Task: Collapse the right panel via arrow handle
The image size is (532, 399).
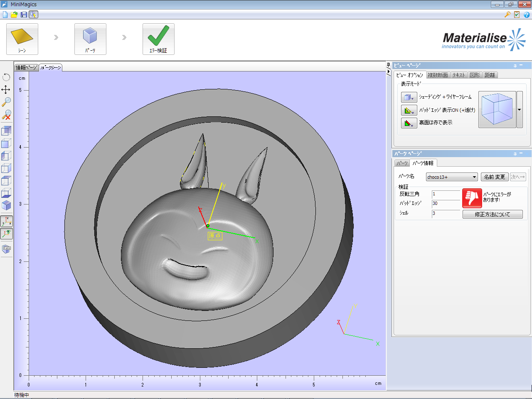Action: (389, 72)
